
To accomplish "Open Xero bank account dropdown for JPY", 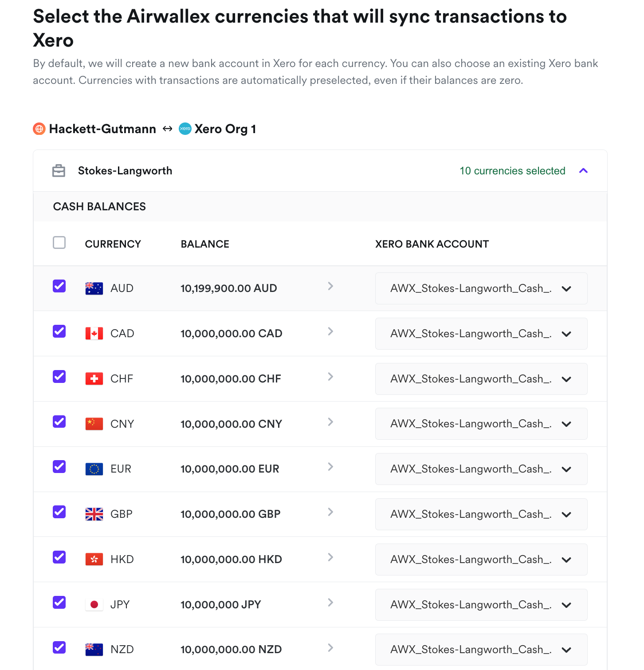I will click(481, 605).
